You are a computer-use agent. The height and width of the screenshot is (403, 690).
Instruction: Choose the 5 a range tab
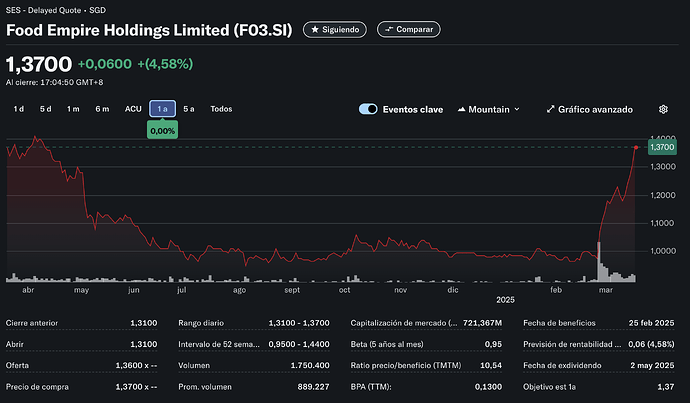[x=189, y=109]
